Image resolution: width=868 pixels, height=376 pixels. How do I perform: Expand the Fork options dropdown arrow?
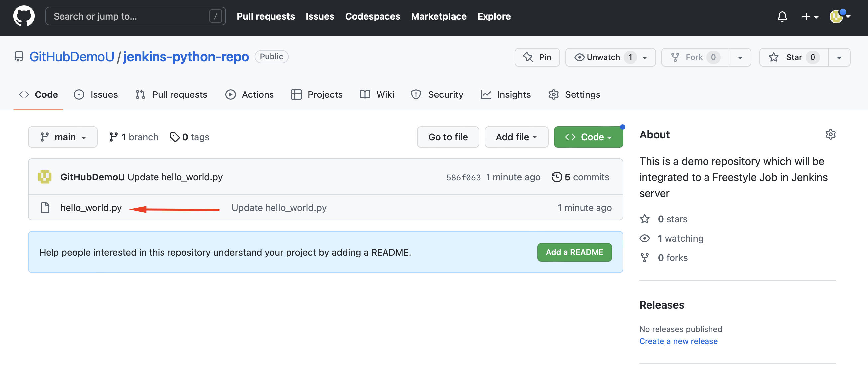(x=740, y=57)
